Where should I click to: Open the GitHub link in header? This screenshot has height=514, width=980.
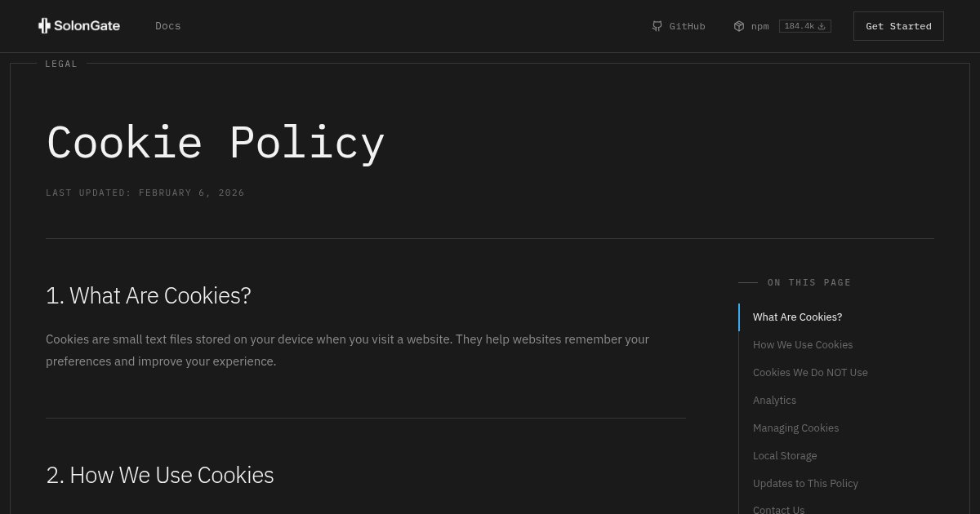click(679, 26)
